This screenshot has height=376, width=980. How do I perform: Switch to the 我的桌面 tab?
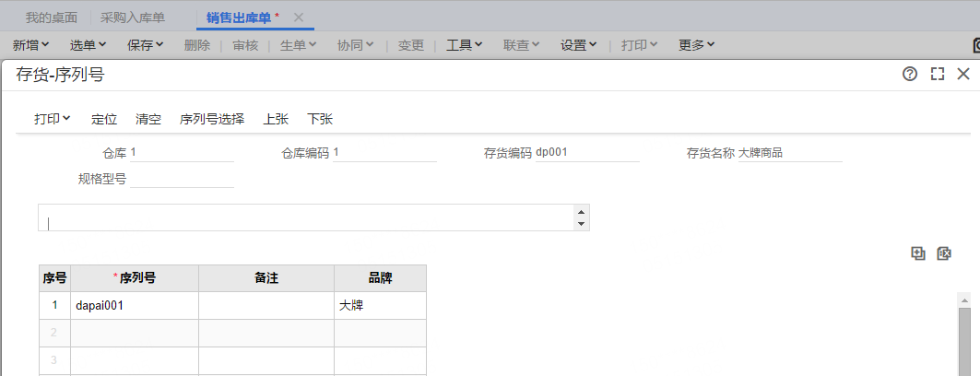[x=52, y=18]
